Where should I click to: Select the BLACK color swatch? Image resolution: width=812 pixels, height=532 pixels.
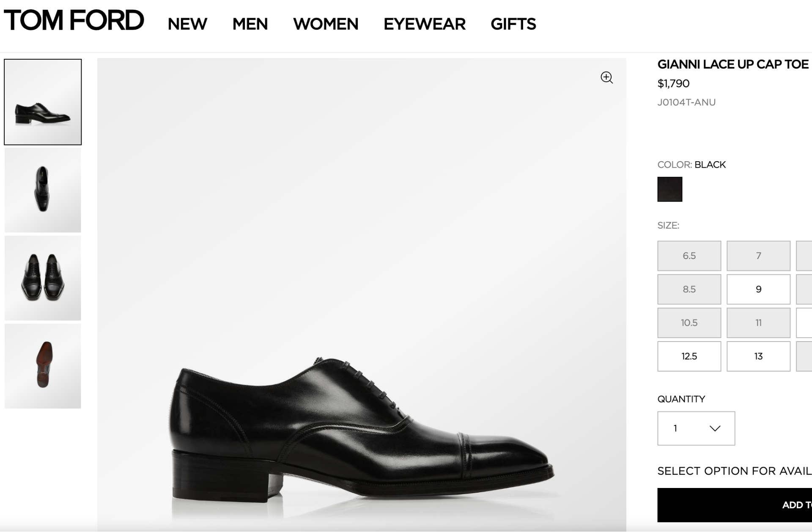click(x=670, y=189)
